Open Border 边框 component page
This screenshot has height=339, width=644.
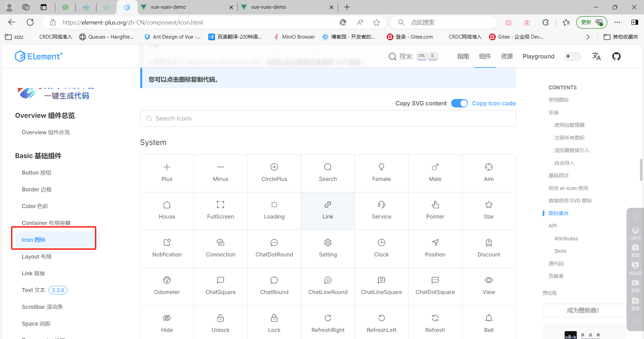click(x=37, y=189)
